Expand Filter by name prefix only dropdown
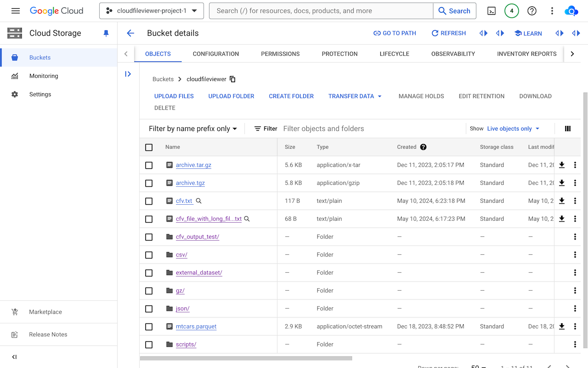Viewport: 588px width, 368px height. tap(193, 129)
